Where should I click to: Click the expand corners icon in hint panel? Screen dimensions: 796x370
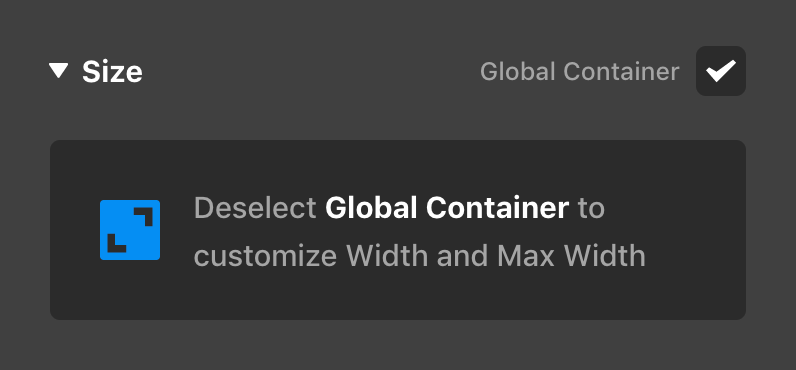[x=130, y=230]
